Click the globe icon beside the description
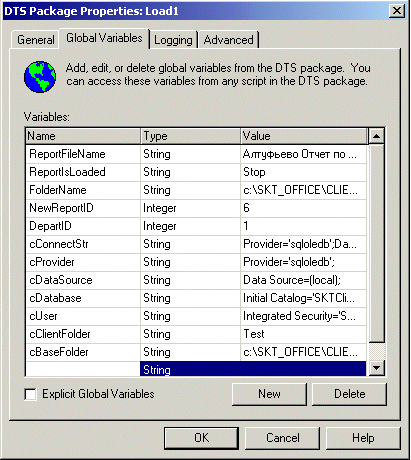The width and height of the screenshot is (411, 460). [40, 77]
